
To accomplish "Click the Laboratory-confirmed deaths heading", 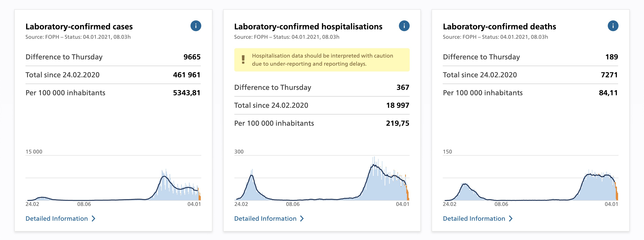I will [x=499, y=27].
